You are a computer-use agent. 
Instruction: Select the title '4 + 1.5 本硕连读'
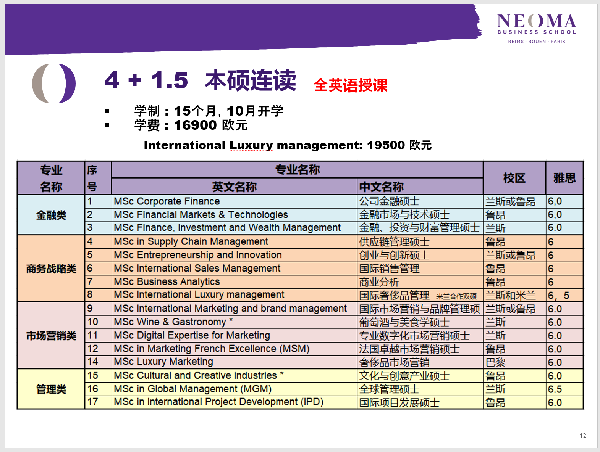(200, 80)
